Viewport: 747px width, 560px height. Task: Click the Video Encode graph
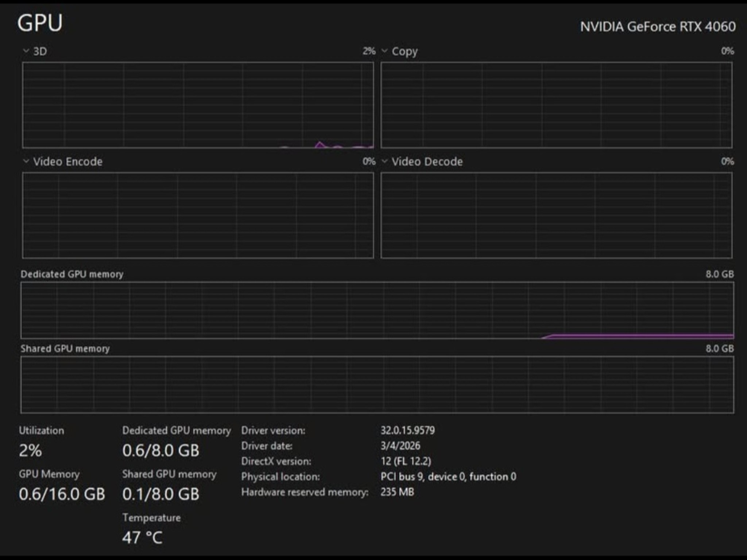point(198,215)
